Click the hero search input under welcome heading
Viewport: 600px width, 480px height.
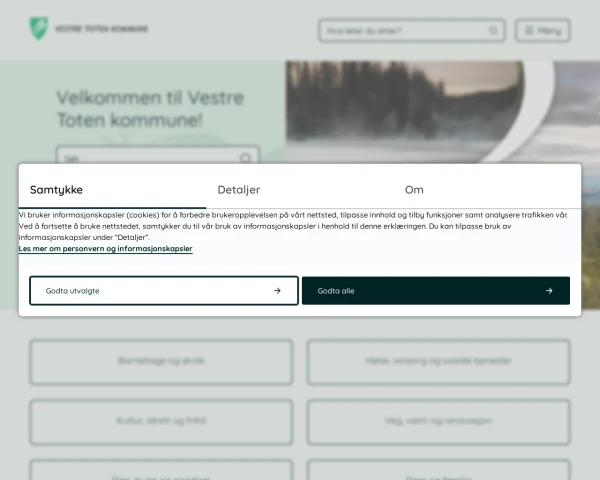[158, 156]
